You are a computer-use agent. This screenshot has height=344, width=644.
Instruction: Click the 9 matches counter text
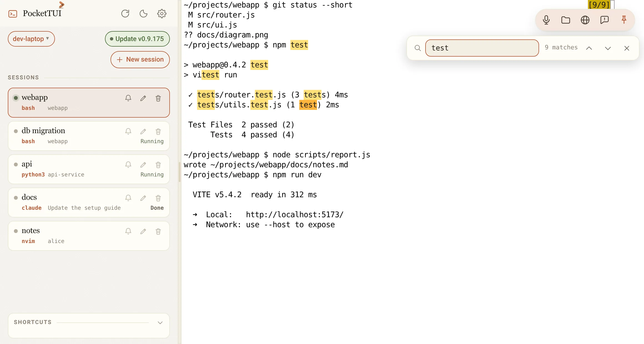point(561,47)
